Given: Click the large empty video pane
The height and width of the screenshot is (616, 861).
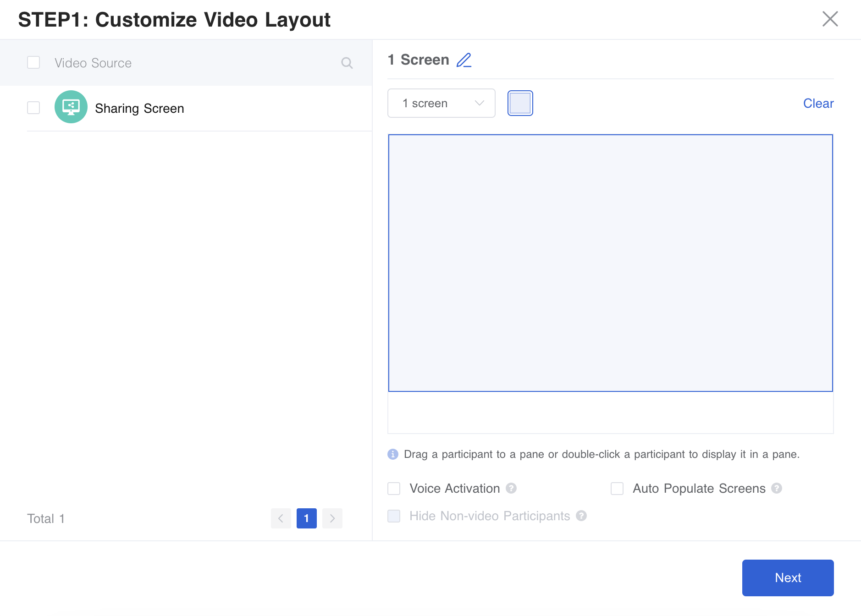Looking at the screenshot, I should tap(610, 263).
